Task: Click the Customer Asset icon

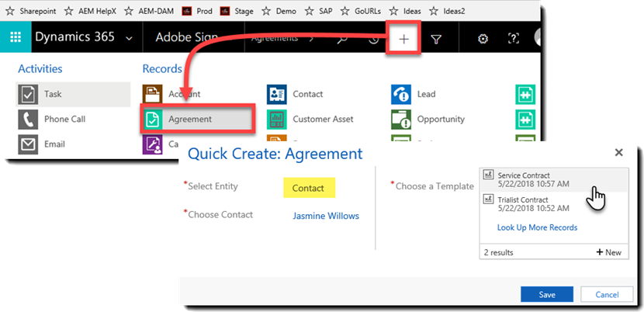Action: [277, 120]
